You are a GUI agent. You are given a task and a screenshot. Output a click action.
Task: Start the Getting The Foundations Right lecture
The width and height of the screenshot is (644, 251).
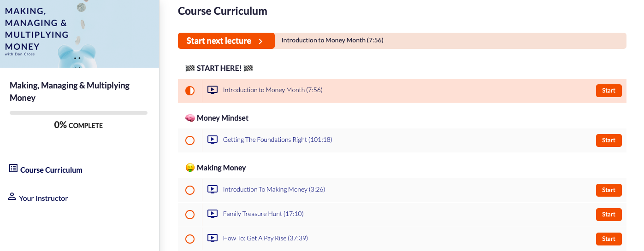[x=609, y=140]
